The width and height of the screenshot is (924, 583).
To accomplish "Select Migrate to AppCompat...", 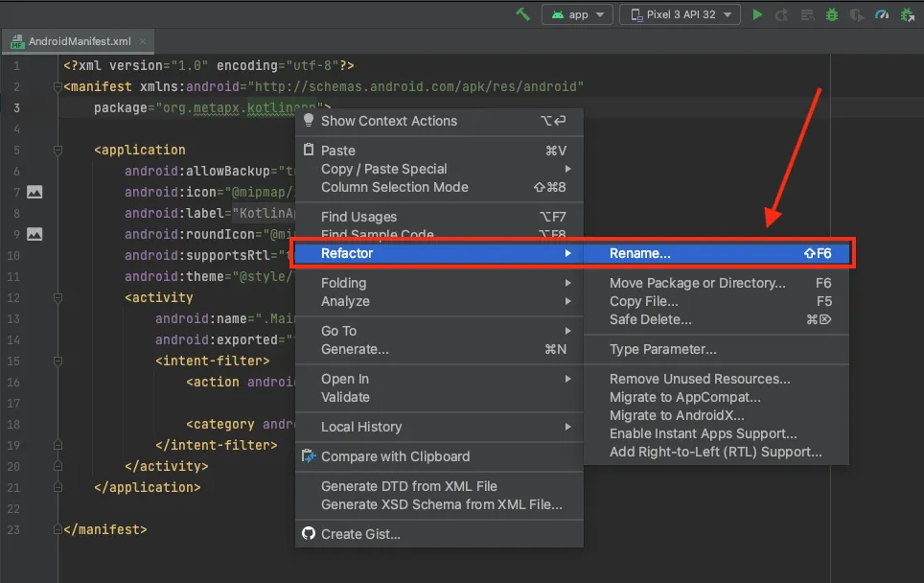I will click(717, 397).
